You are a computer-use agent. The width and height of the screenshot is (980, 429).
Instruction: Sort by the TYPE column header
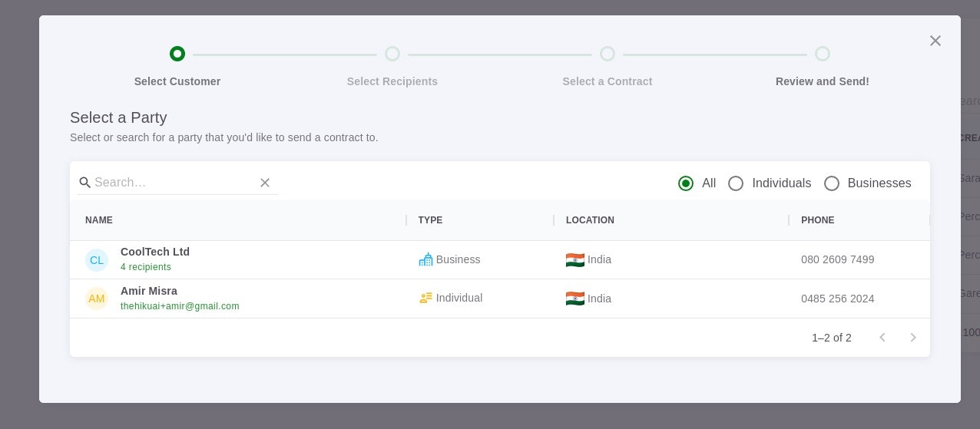tap(430, 220)
